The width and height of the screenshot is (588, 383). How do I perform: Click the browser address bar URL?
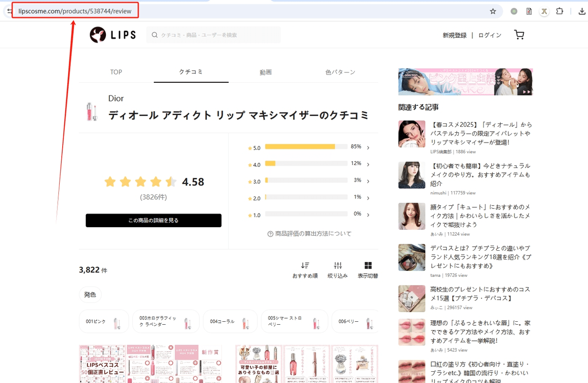coord(75,11)
